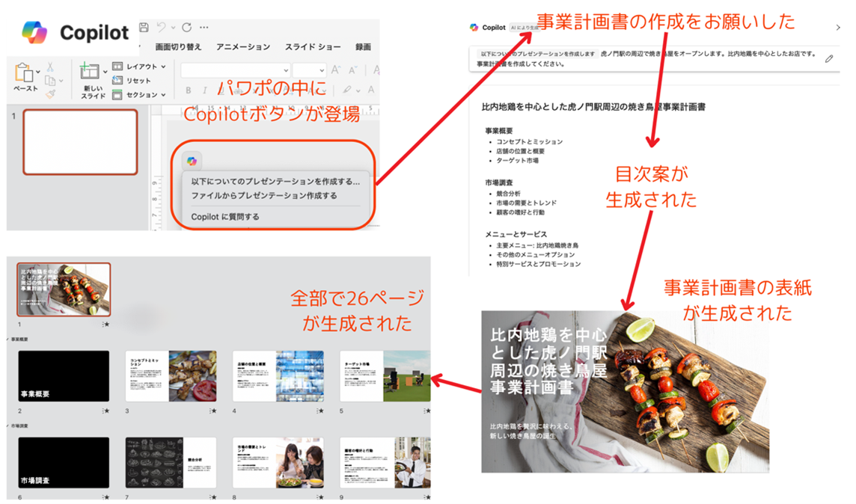The image size is (856, 504).
Task: Click the Cut scissors icon
Action: 50,67
